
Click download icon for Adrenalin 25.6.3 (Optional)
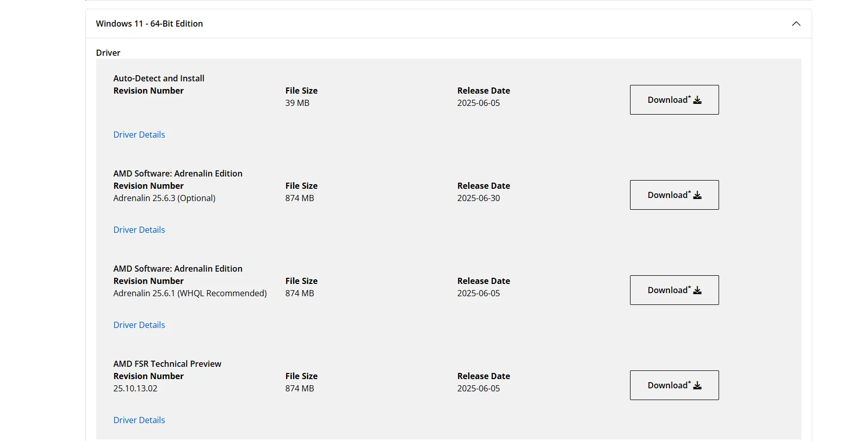697,195
